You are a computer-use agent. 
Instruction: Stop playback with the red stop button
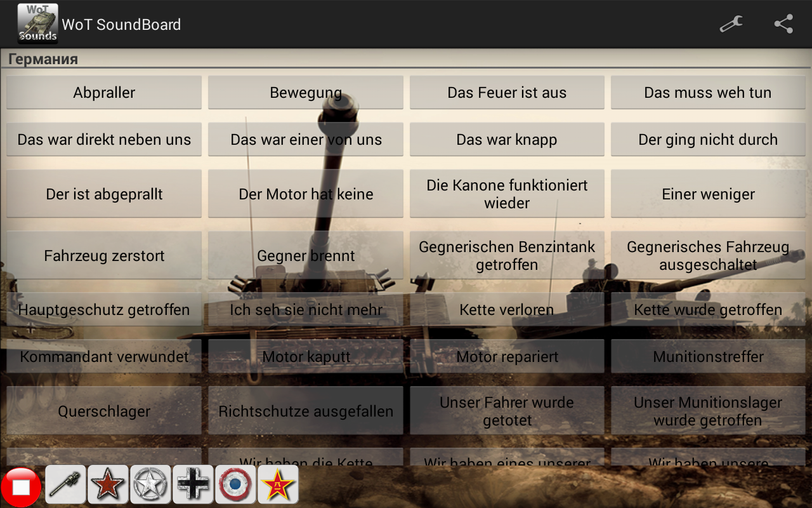coord(21,486)
